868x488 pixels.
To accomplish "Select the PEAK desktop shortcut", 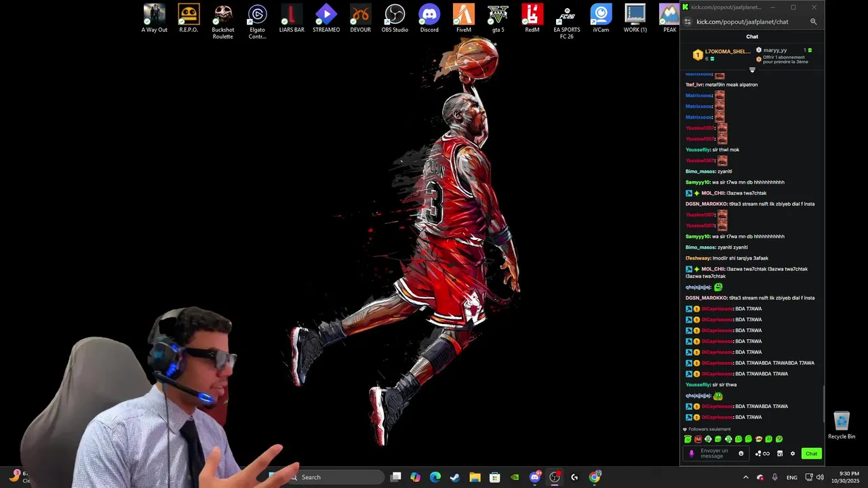I will click(x=669, y=18).
